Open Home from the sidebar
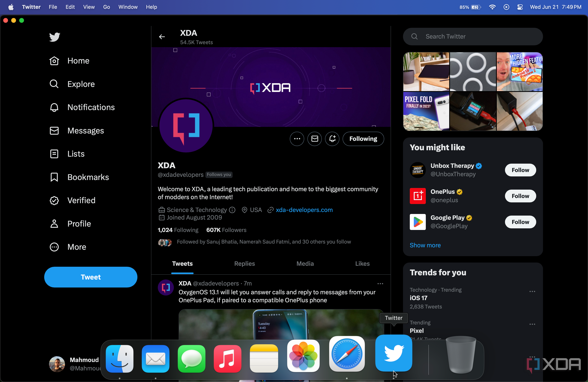This screenshot has width=588, height=382. pos(78,61)
